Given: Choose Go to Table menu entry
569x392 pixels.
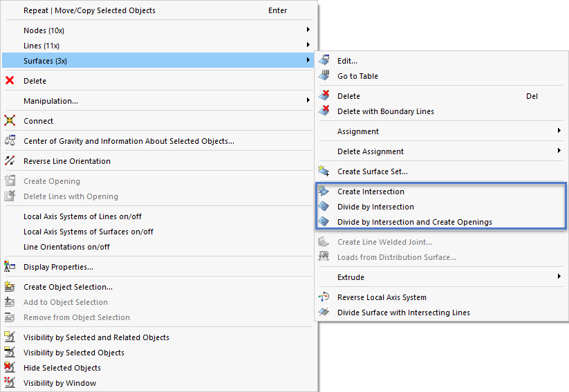Looking at the screenshot, I should coord(357,76).
